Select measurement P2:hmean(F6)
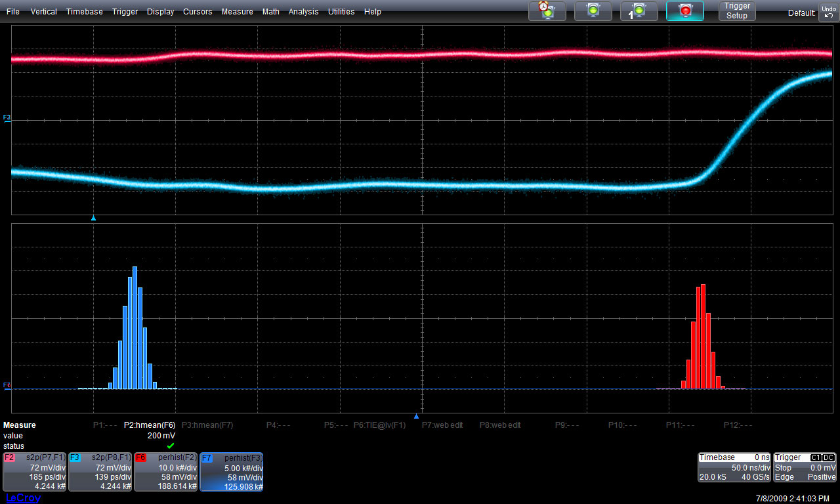 tap(150, 425)
